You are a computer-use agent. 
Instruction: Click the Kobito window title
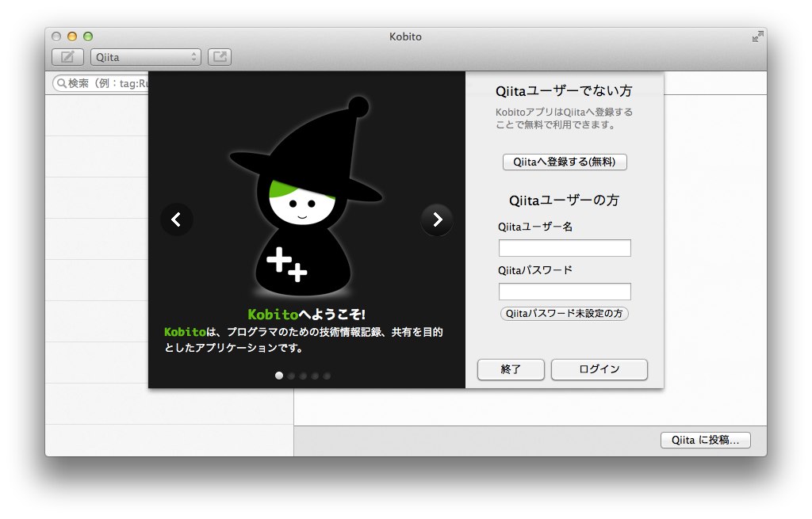405,36
